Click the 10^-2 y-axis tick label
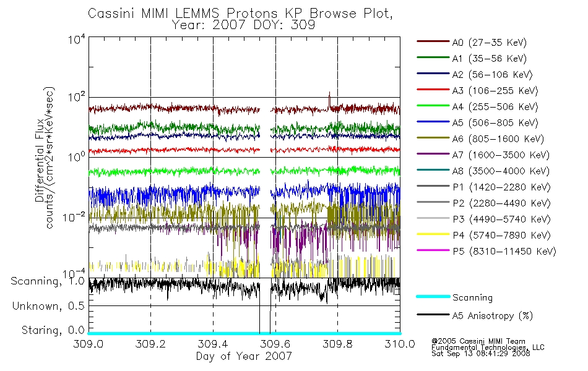Screen dimensions: 588x371 click(x=74, y=217)
